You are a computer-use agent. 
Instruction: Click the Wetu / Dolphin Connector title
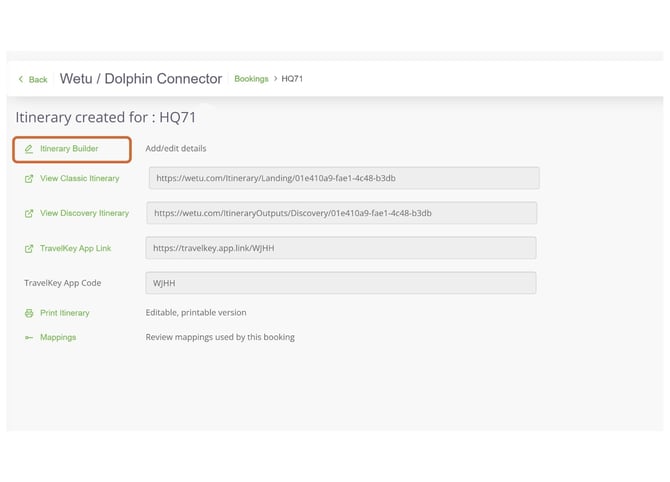point(141,79)
